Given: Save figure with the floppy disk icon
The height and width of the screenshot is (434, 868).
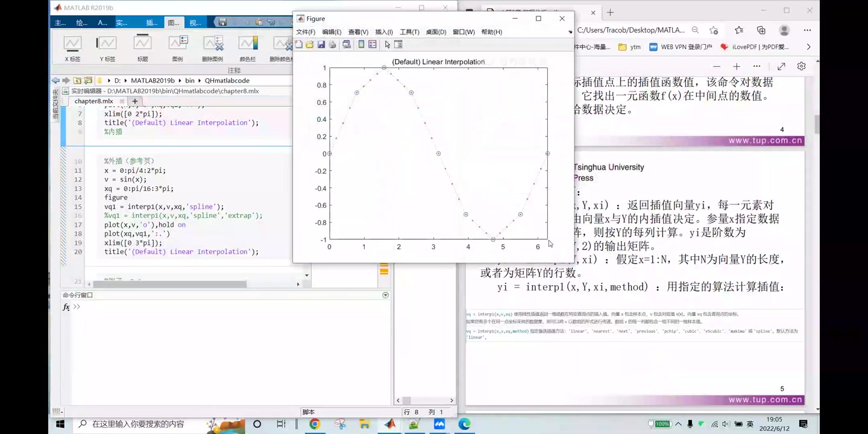Looking at the screenshot, I should tap(321, 45).
